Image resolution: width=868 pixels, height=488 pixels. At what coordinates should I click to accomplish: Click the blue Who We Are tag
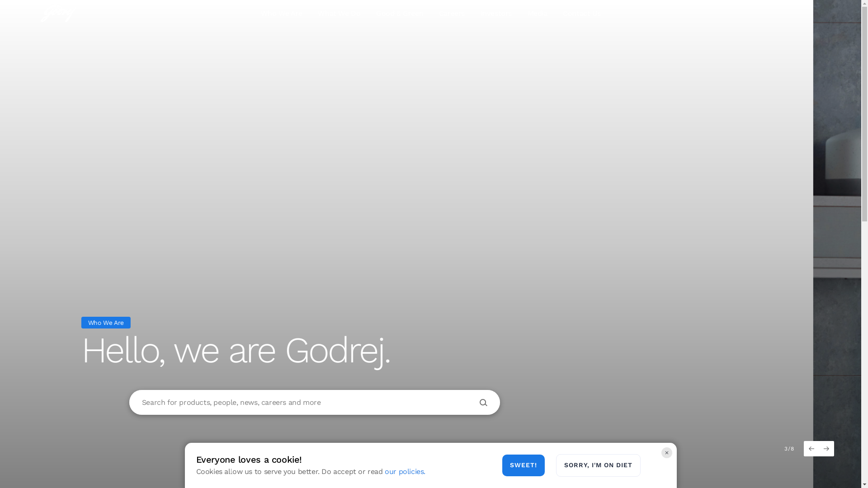tap(106, 323)
